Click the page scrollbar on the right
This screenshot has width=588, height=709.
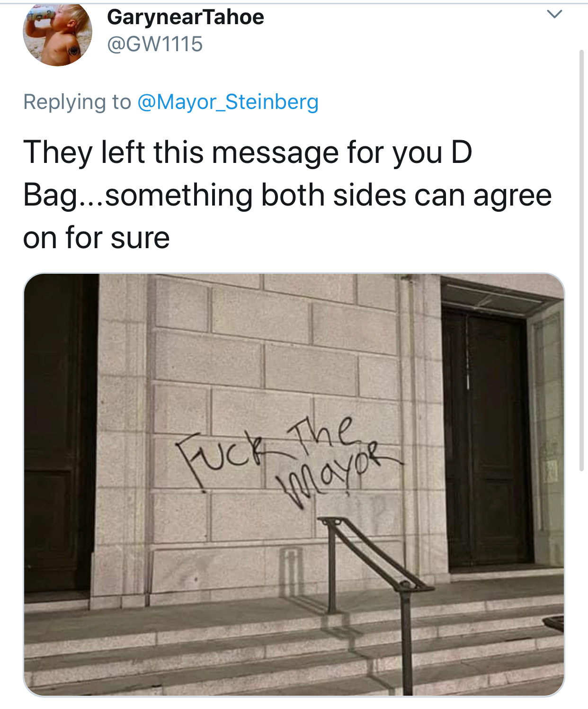(581, 260)
